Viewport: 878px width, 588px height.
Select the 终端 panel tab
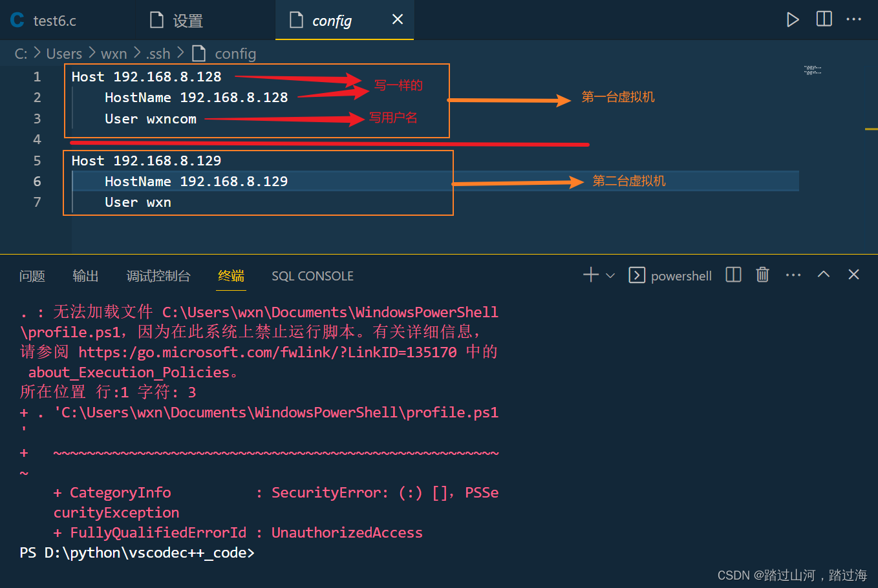click(231, 276)
